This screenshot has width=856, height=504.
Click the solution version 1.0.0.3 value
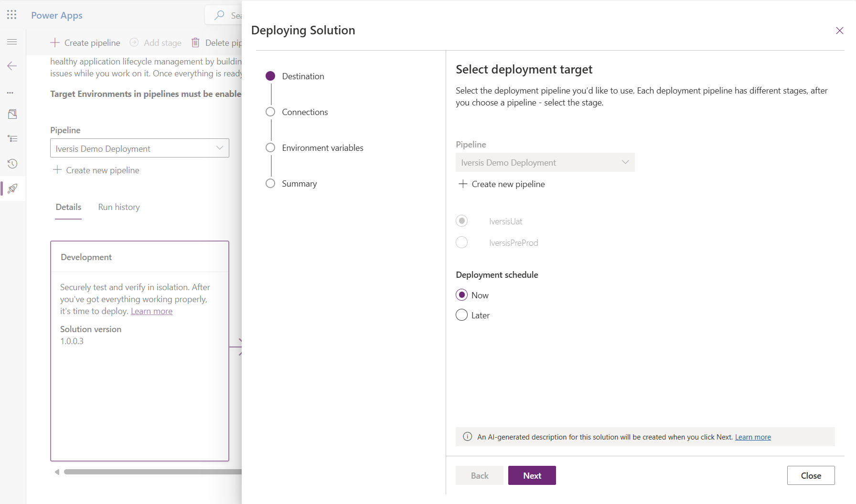coord(72,341)
